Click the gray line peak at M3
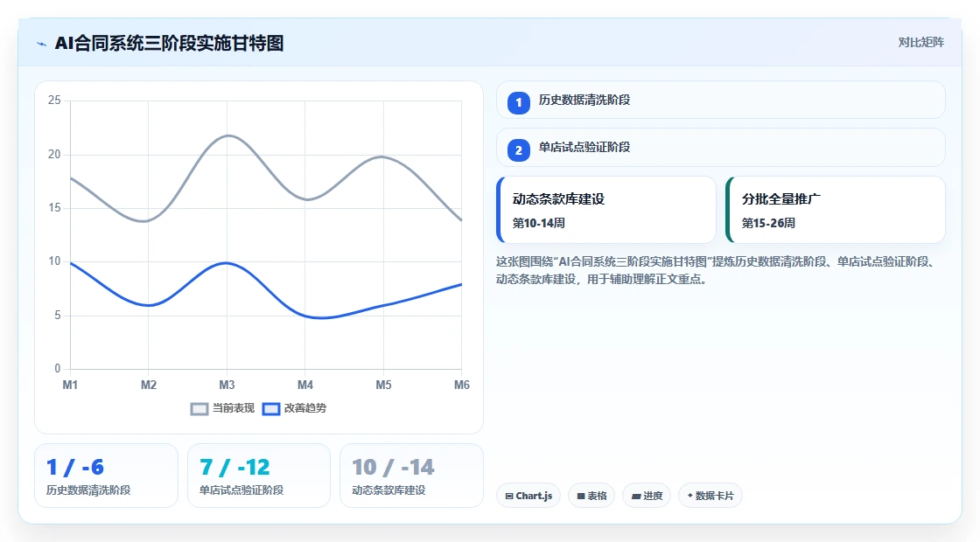The height and width of the screenshot is (542, 980). (227, 135)
